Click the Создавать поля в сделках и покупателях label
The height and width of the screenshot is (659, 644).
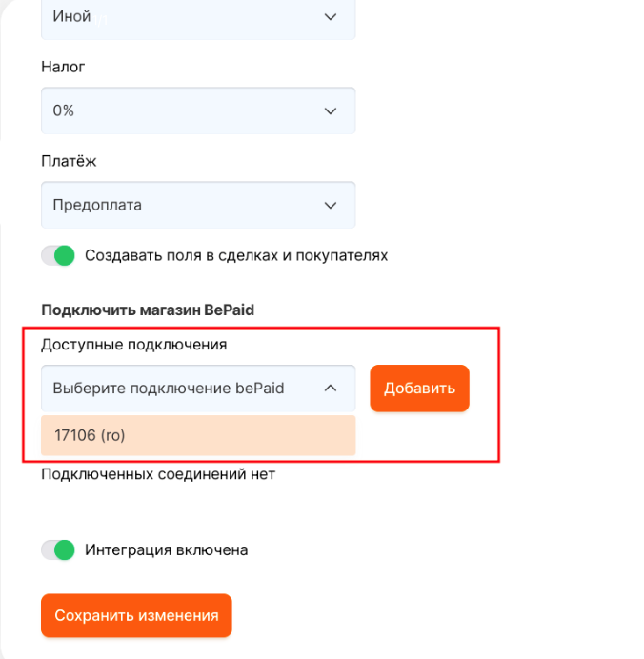click(236, 255)
